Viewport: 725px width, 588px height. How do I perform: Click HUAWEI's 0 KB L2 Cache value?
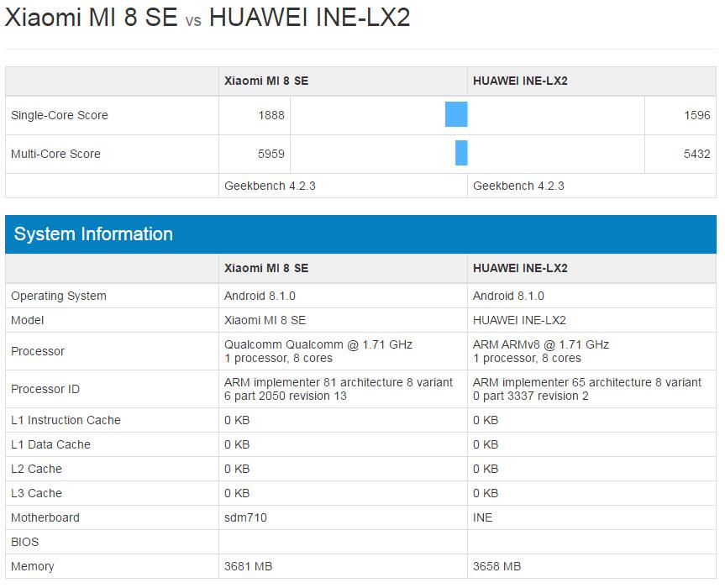coord(486,470)
